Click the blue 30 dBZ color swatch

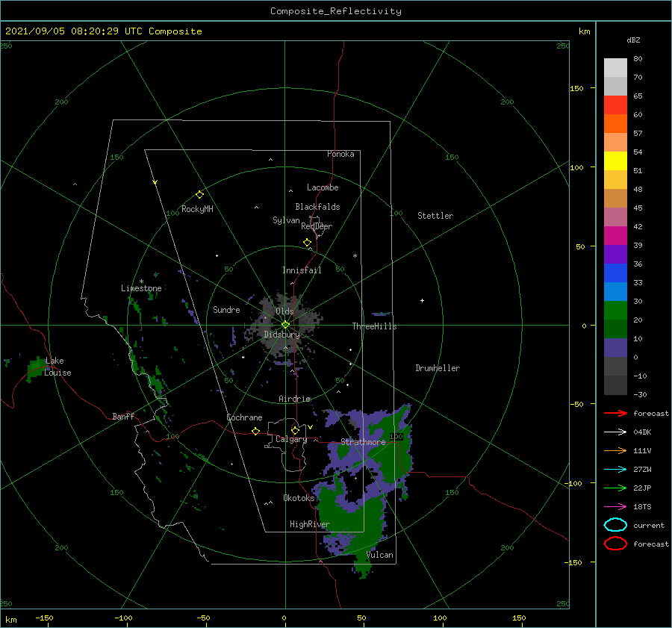click(615, 291)
